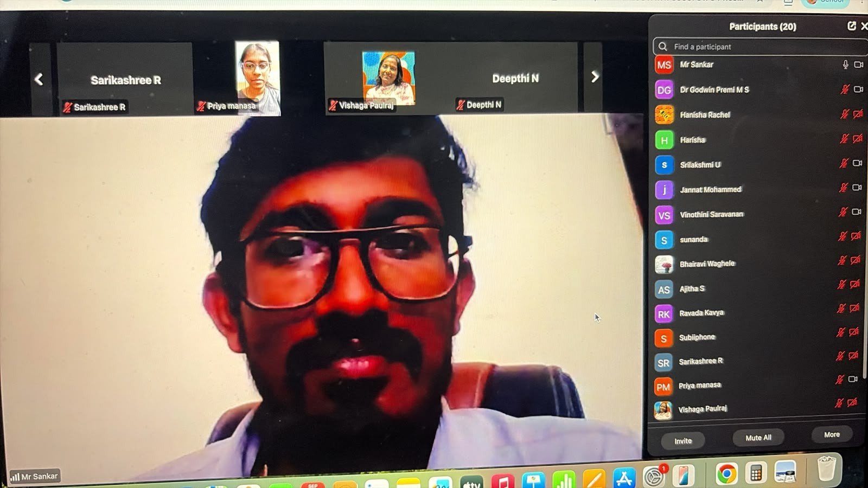Click Priya manasa's camera icon in list

tap(853, 379)
